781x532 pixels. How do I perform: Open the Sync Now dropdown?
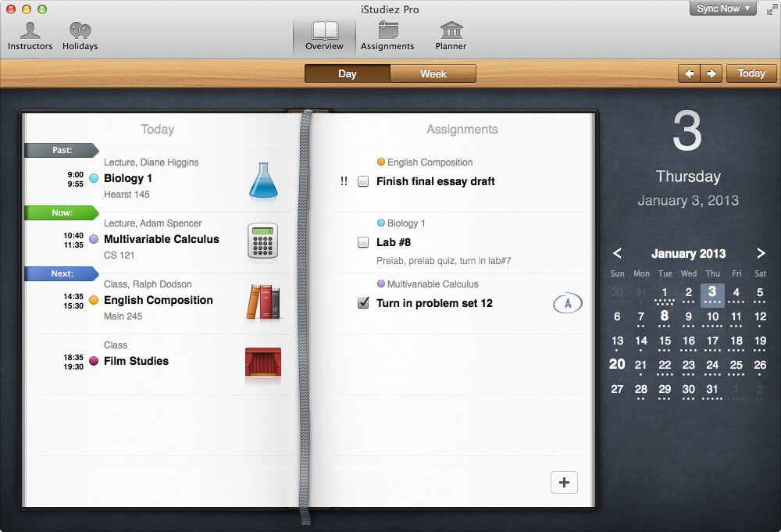722,9
